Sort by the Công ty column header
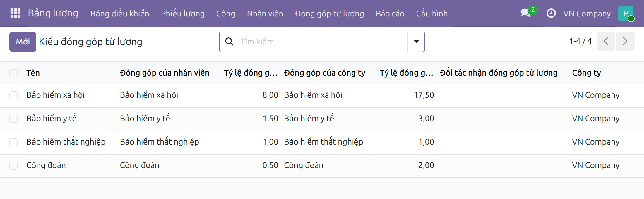This screenshot has height=199, width=644. point(586,73)
